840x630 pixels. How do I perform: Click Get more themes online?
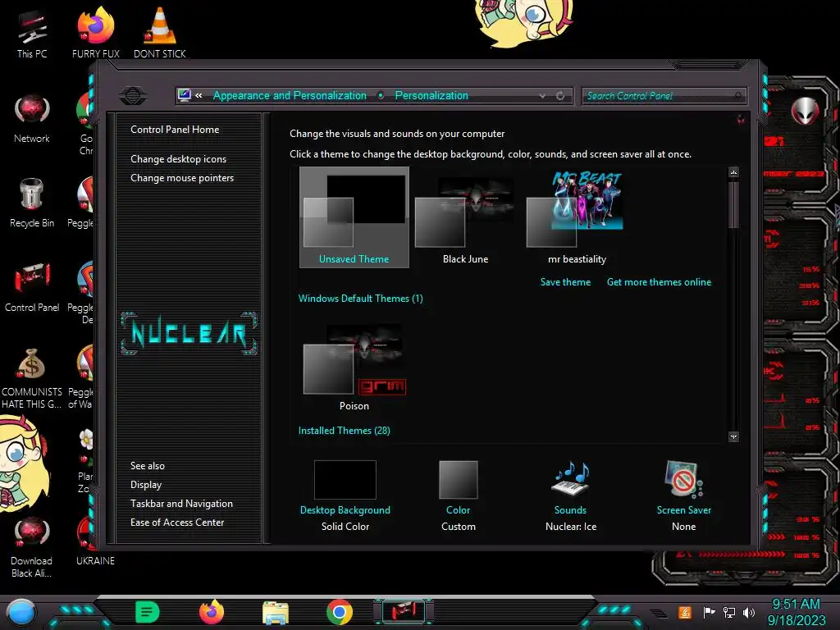(659, 282)
